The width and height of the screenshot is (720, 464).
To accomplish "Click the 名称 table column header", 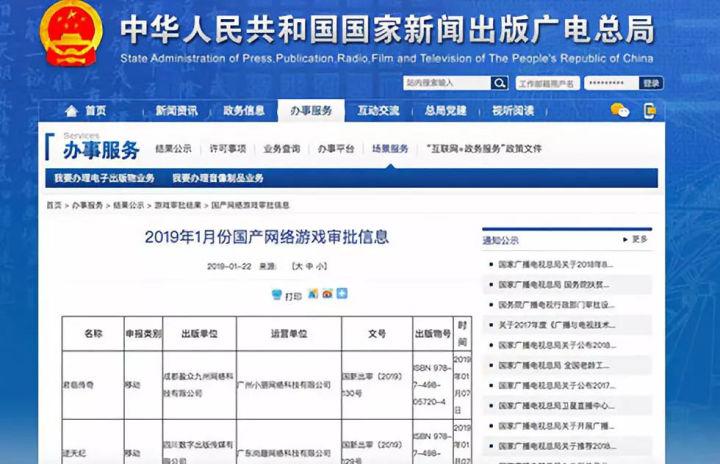I will (x=93, y=334).
